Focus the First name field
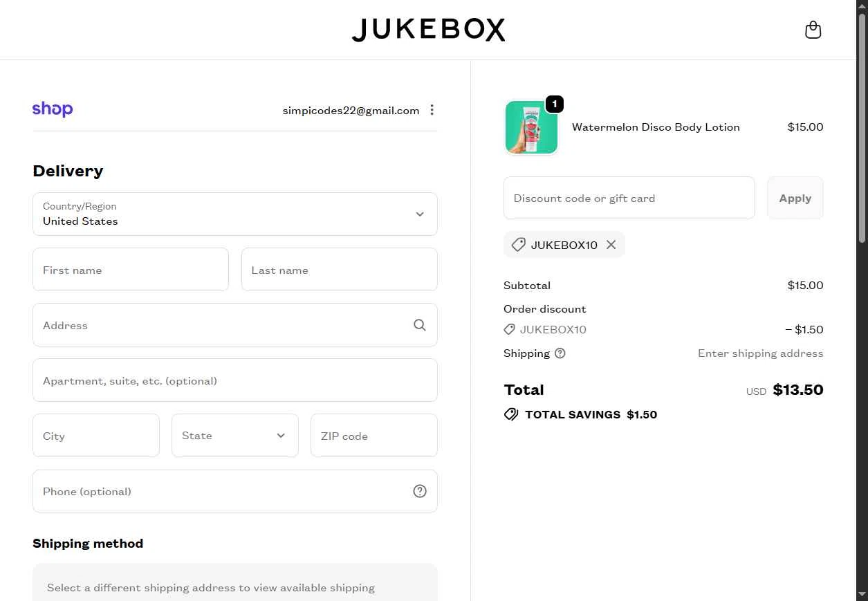 coord(131,270)
